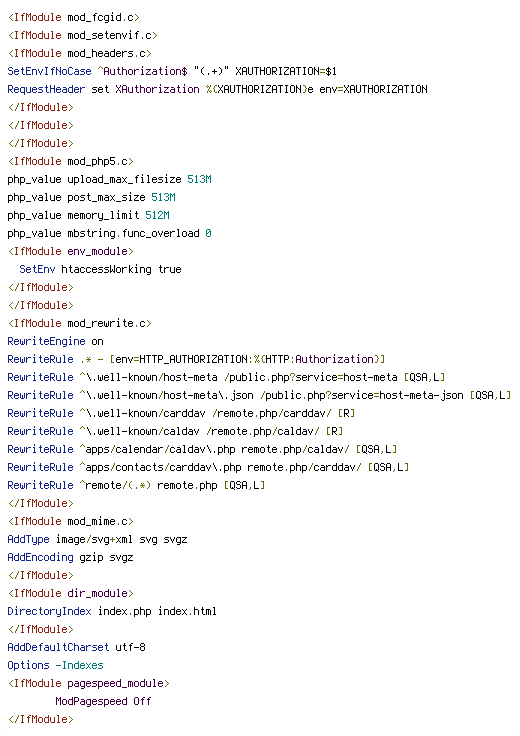Click the memory_limit value 512M

(157, 215)
